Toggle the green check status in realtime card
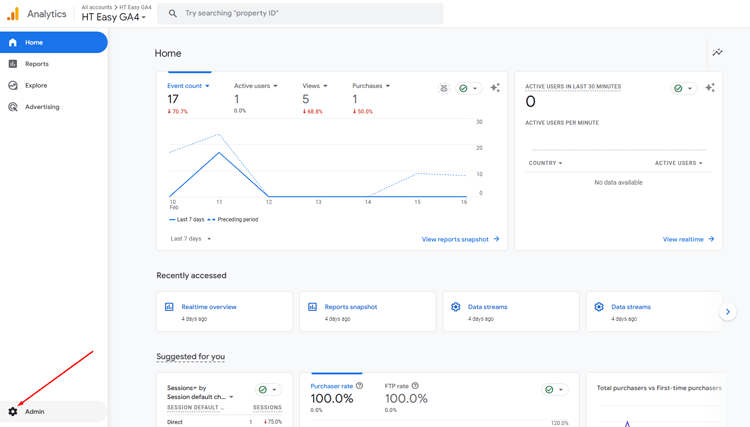This screenshot has width=750, height=427. pyautogui.click(x=683, y=88)
